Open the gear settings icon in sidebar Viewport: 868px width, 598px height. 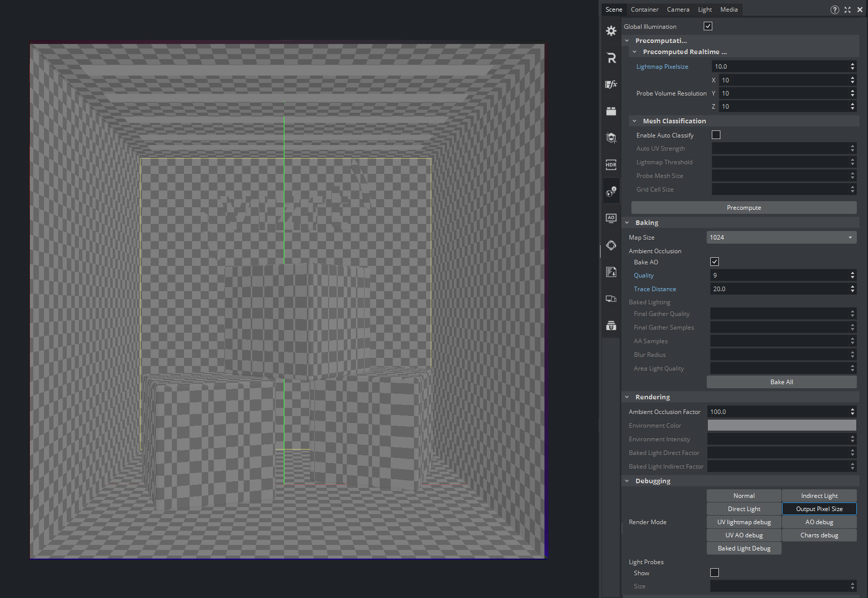click(x=611, y=31)
